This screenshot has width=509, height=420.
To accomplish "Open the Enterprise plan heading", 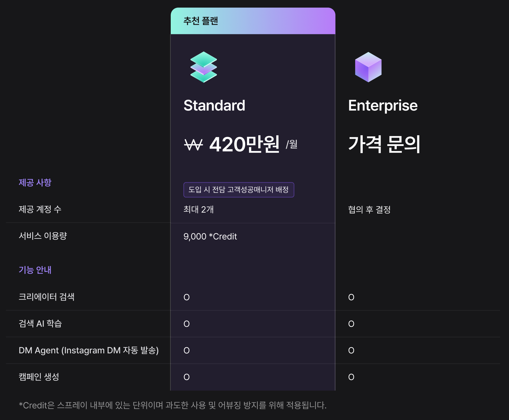I will 383,105.
